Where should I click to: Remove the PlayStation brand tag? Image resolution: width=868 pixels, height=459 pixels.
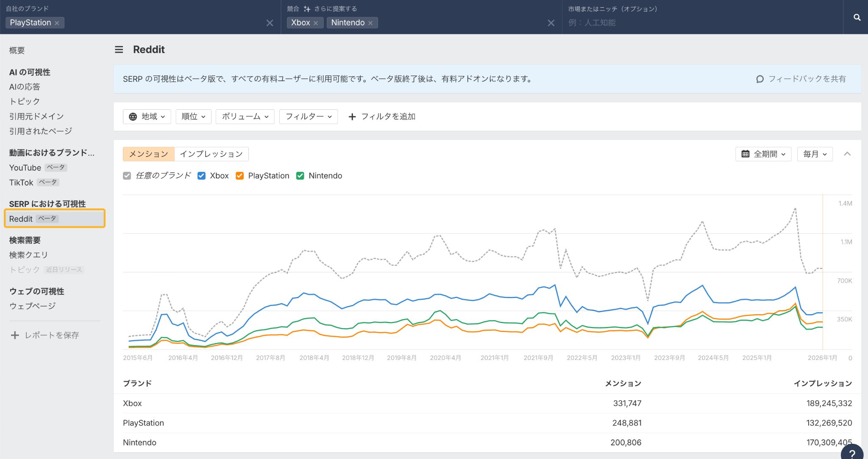(57, 23)
